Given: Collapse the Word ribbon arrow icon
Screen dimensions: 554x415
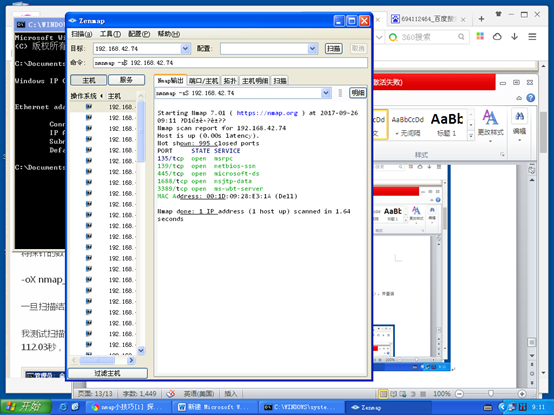Looking at the screenshot, I should (x=519, y=98).
